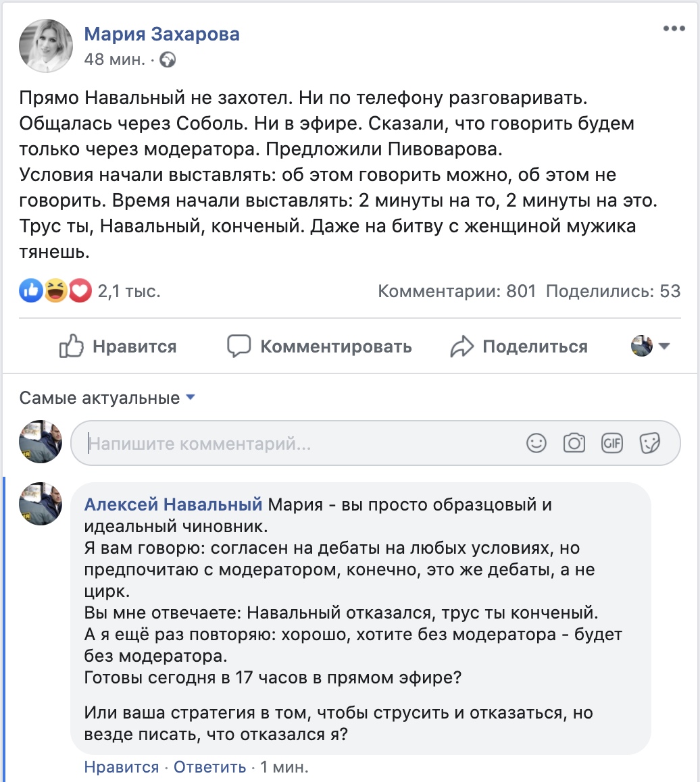
Task: Open the GIF picker in comment box
Action: [612, 443]
